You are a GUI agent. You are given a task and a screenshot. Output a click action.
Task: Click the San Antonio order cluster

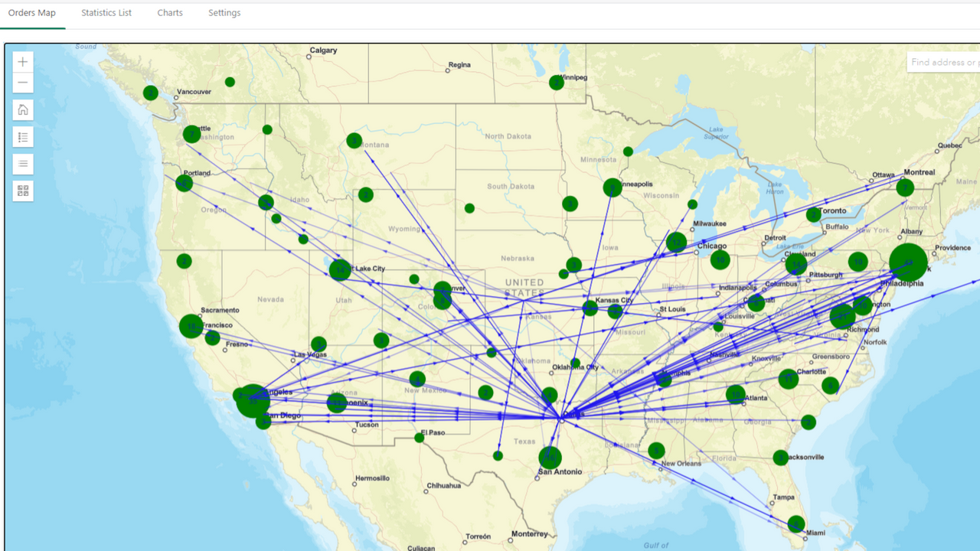548,455
